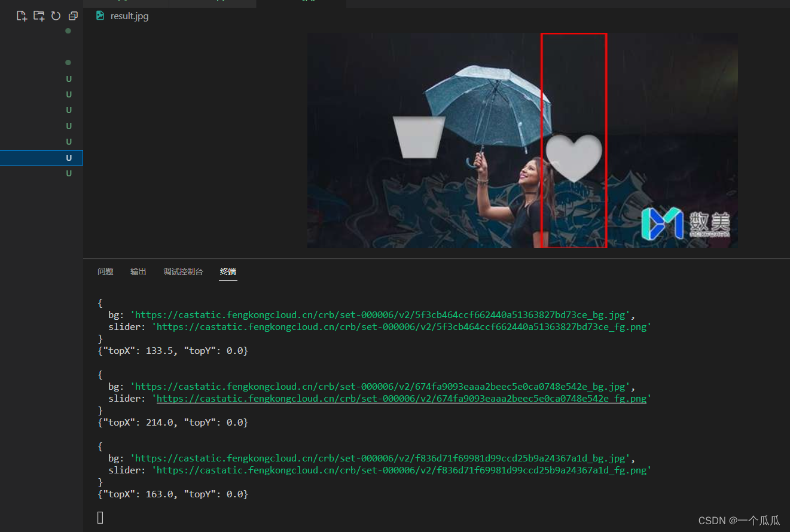Select the 终端 panel tab
Screen dimensions: 790x532
tap(228, 271)
